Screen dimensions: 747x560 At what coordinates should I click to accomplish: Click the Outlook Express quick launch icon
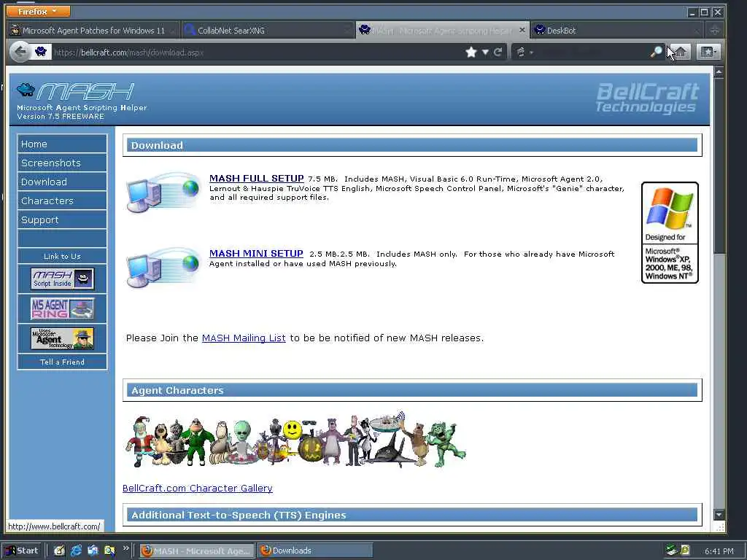(93, 551)
